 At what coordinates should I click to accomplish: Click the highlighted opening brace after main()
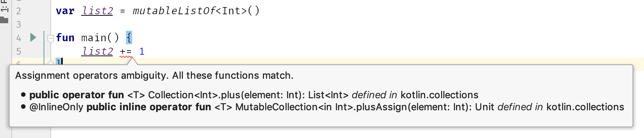pos(129,37)
